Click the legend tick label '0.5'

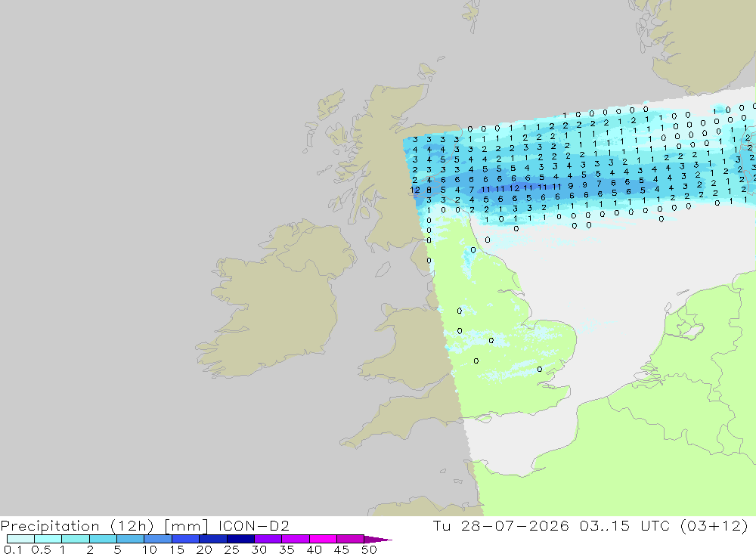(x=41, y=549)
